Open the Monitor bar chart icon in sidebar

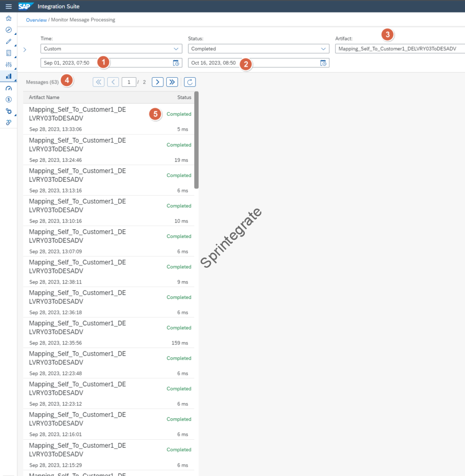(x=8, y=76)
